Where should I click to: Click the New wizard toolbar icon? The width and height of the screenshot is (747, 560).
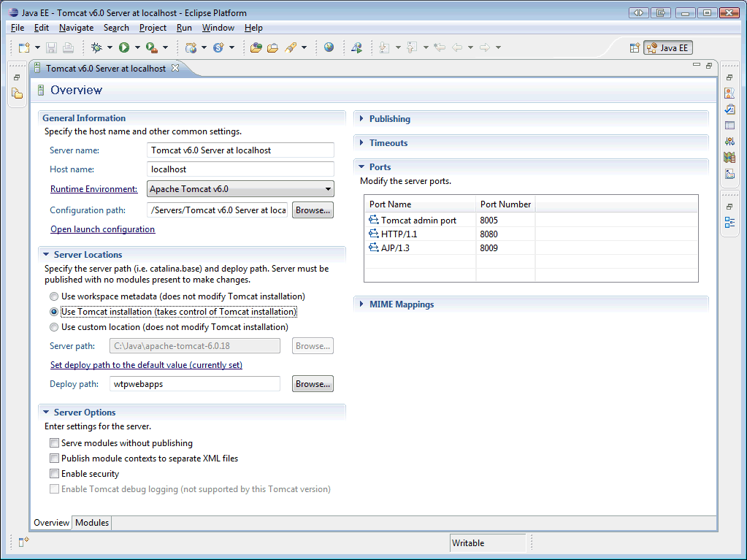(24, 47)
